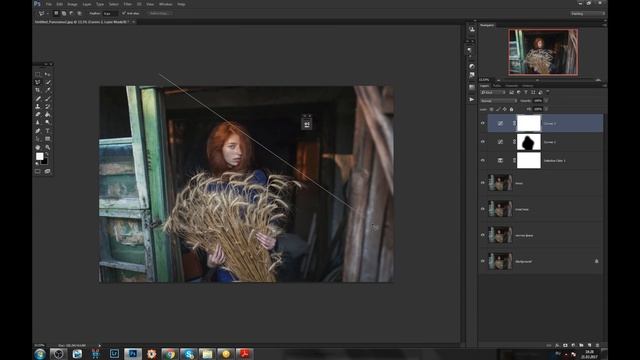Select the Quick Selection tool
The height and width of the screenshot is (360, 640).
click(x=48, y=82)
